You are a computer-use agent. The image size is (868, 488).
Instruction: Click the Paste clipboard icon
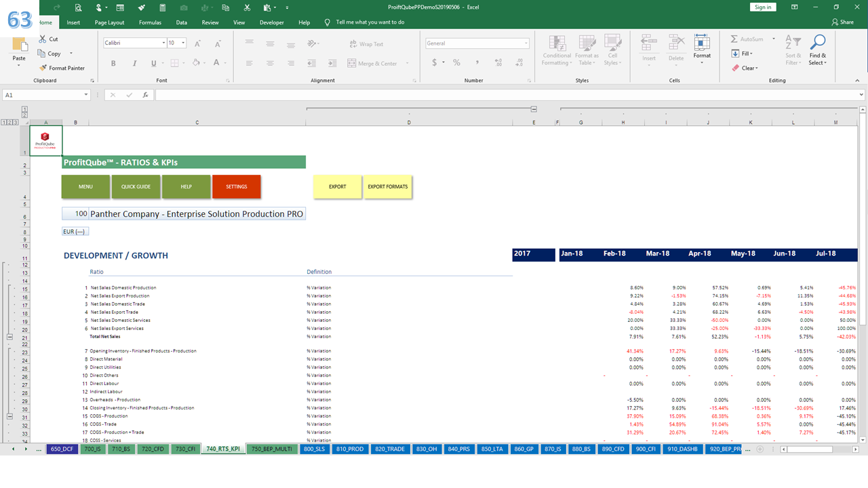(x=19, y=45)
